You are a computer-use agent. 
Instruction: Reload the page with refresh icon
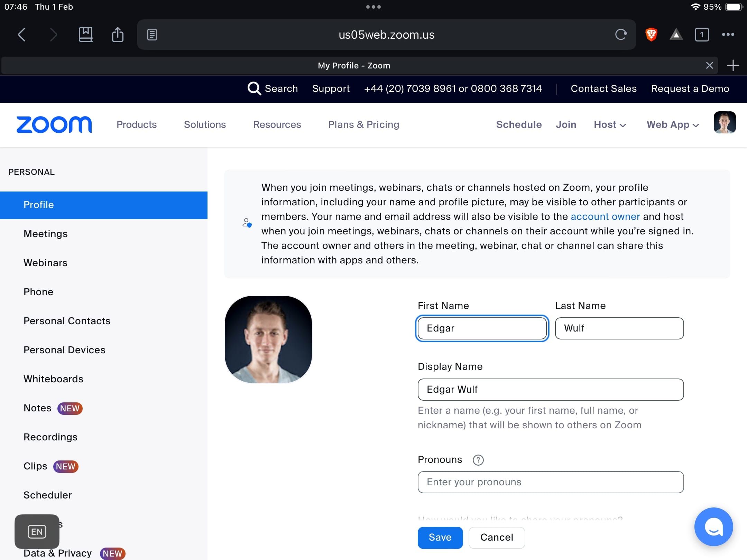pyautogui.click(x=621, y=35)
